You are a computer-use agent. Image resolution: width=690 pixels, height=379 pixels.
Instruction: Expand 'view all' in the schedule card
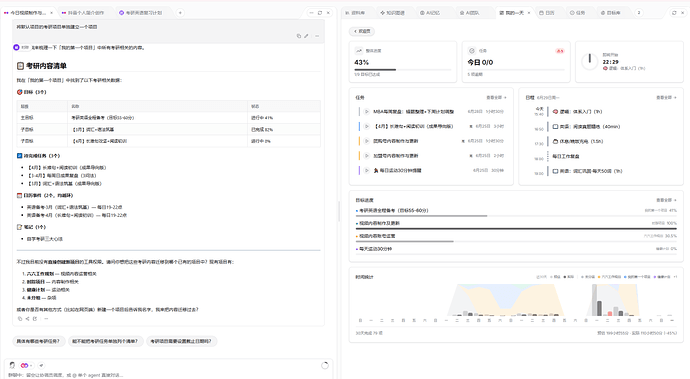(x=666, y=97)
